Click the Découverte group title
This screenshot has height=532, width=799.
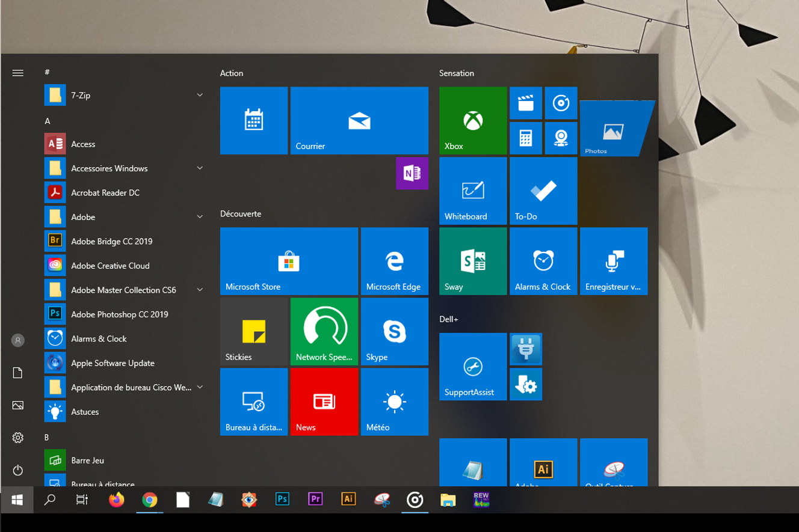241,213
